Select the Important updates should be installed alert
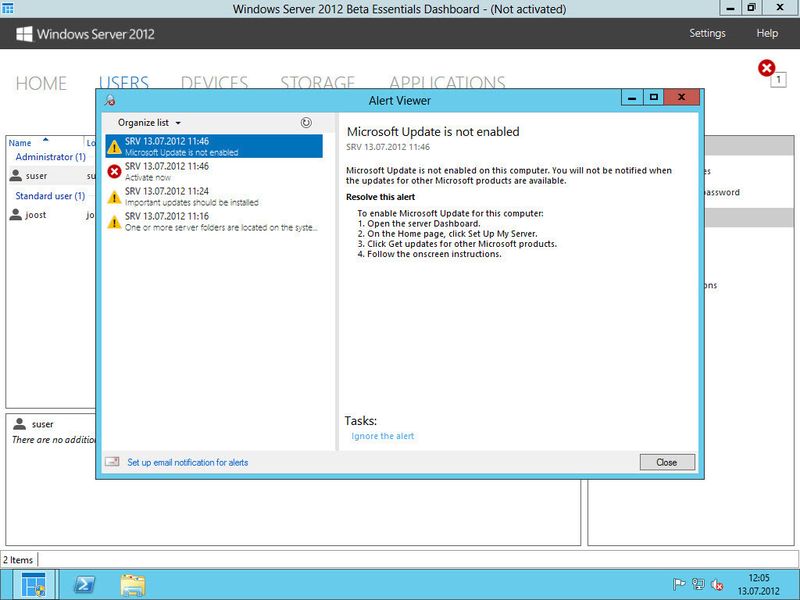 (190, 199)
